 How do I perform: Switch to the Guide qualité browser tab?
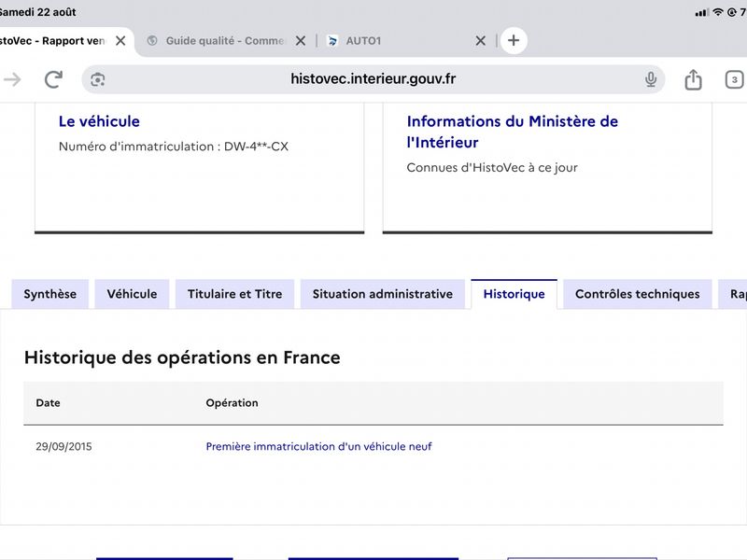224,41
